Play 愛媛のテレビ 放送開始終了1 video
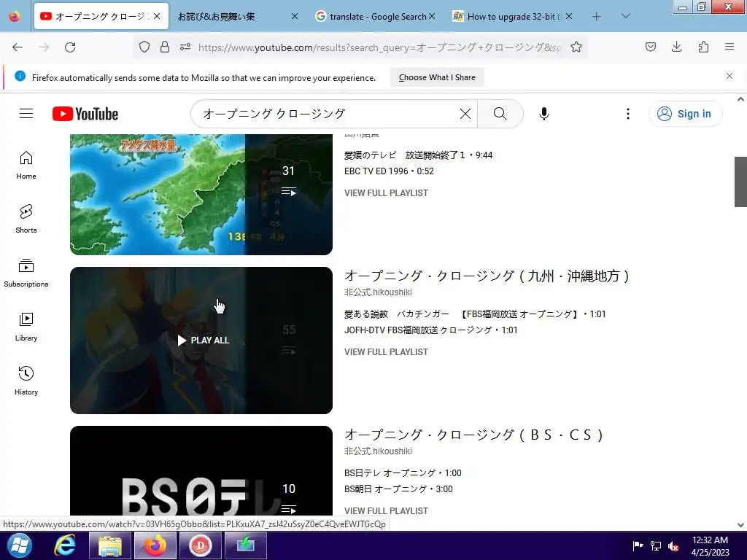The height and width of the screenshot is (560, 747). coord(418,155)
